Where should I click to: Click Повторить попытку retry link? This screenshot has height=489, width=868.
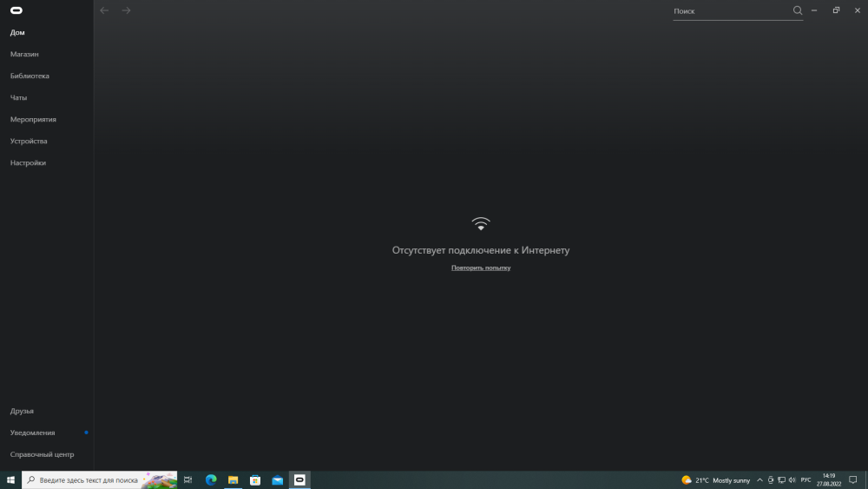pyautogui.click(x=481, y=268)
